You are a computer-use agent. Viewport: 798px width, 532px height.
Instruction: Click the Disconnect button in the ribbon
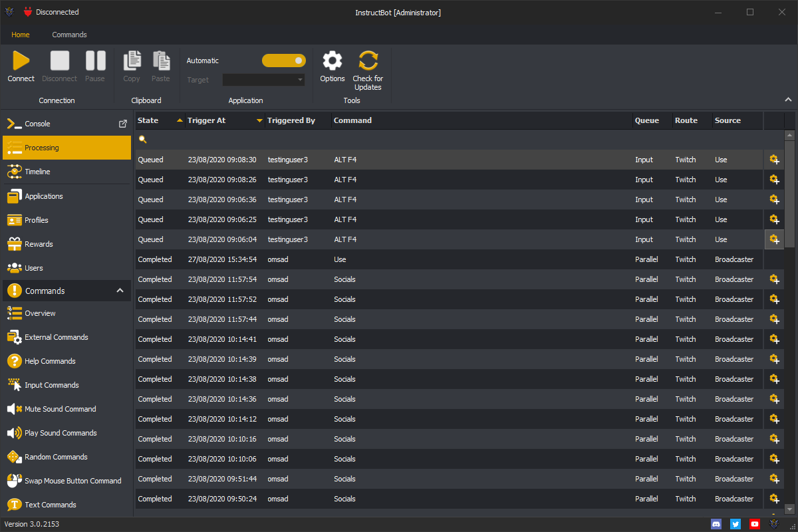[60, 67]
